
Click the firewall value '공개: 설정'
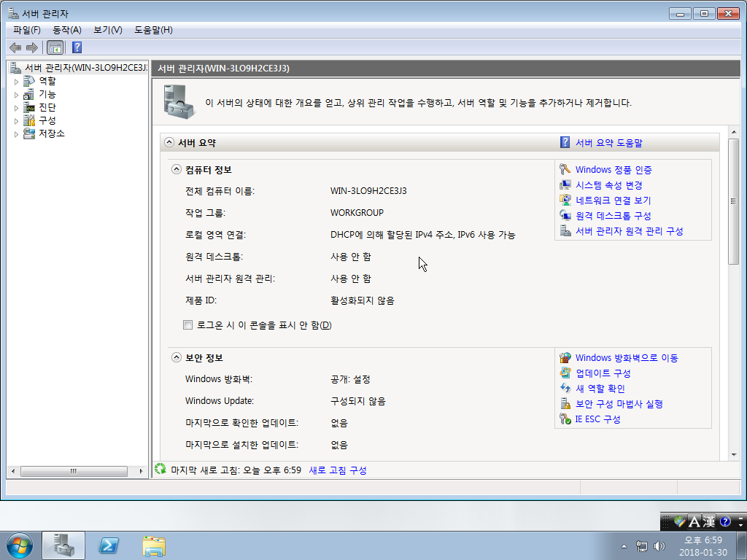click(350, 379)
